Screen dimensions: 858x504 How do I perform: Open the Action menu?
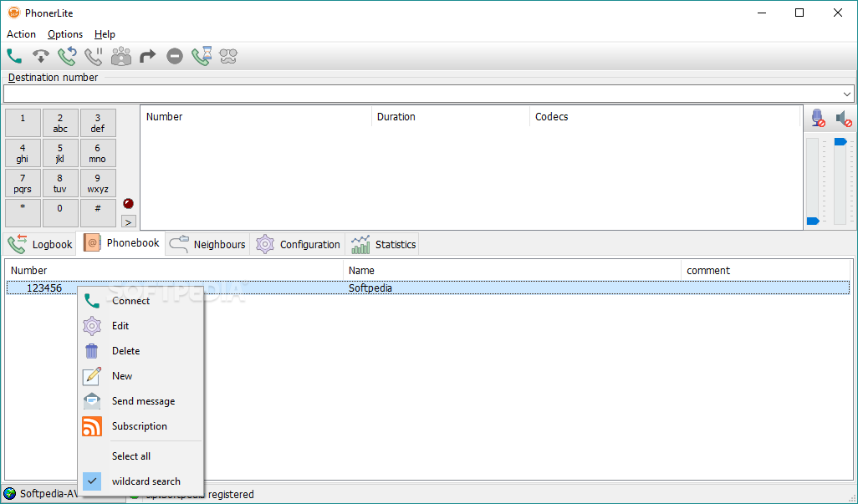22,34
